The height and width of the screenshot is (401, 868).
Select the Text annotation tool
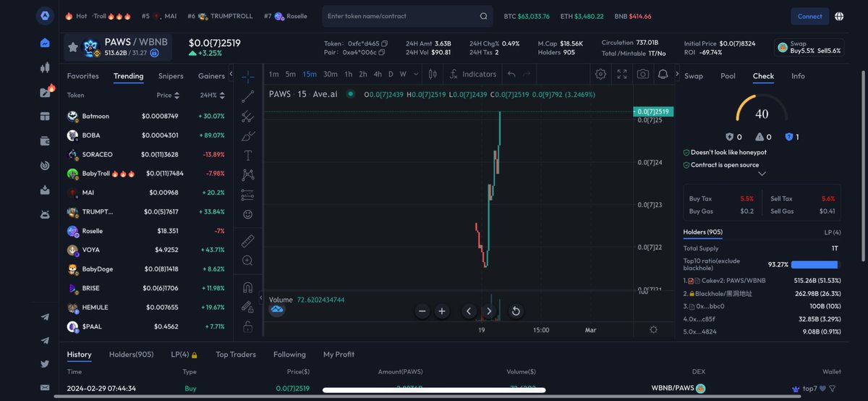tap(247, 155)
